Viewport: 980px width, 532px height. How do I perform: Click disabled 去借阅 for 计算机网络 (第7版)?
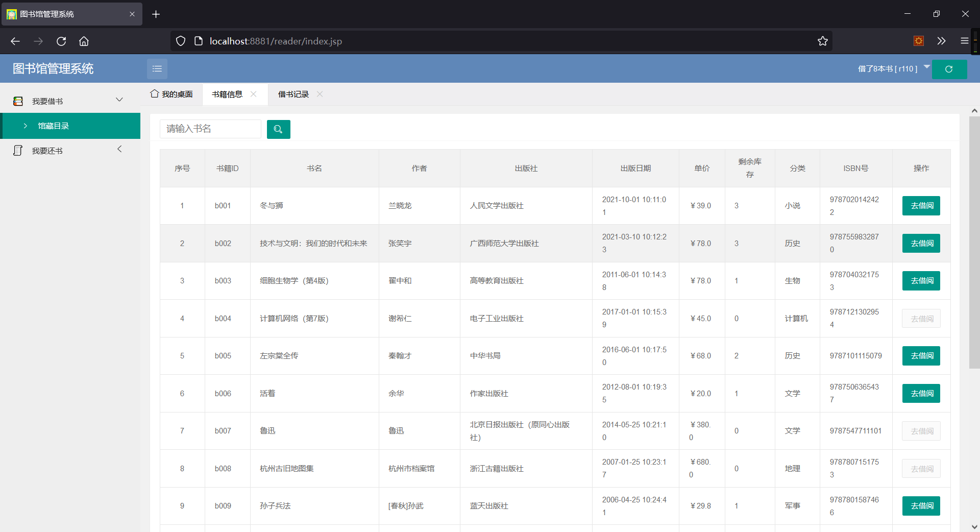point(921,319)
